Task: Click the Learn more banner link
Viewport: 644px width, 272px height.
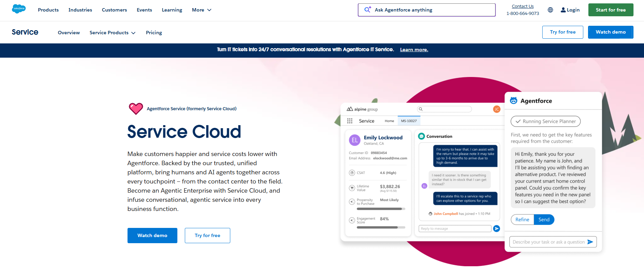Action: coord(414,50)
